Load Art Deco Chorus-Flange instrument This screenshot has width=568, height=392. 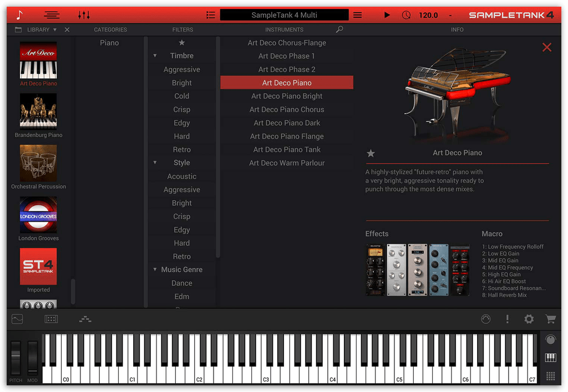[287, 43]
